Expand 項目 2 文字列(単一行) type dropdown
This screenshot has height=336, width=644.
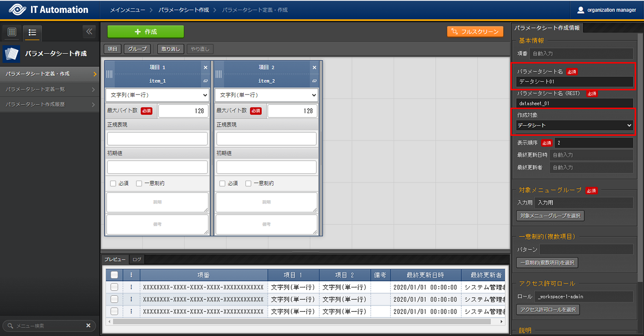[266, 95]
